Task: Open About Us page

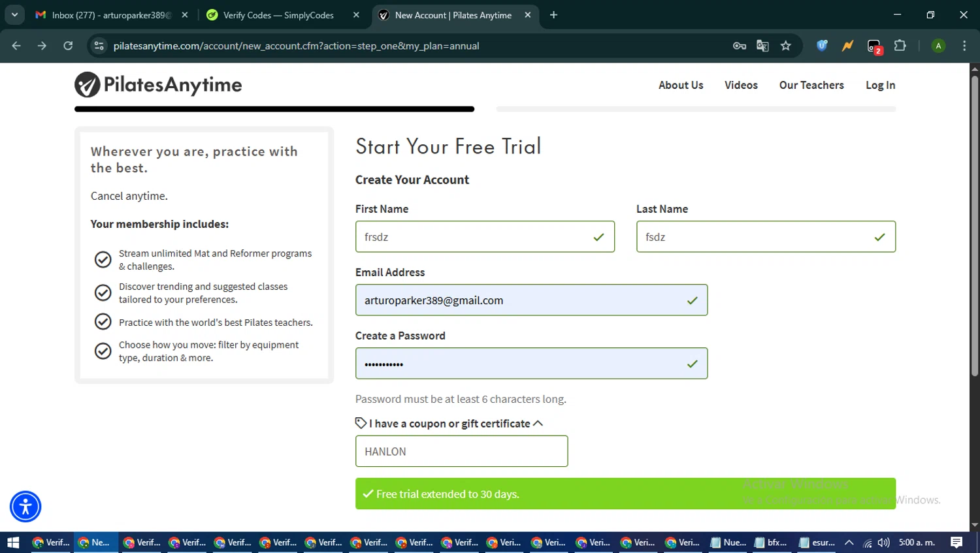Action: pos(681,85)
